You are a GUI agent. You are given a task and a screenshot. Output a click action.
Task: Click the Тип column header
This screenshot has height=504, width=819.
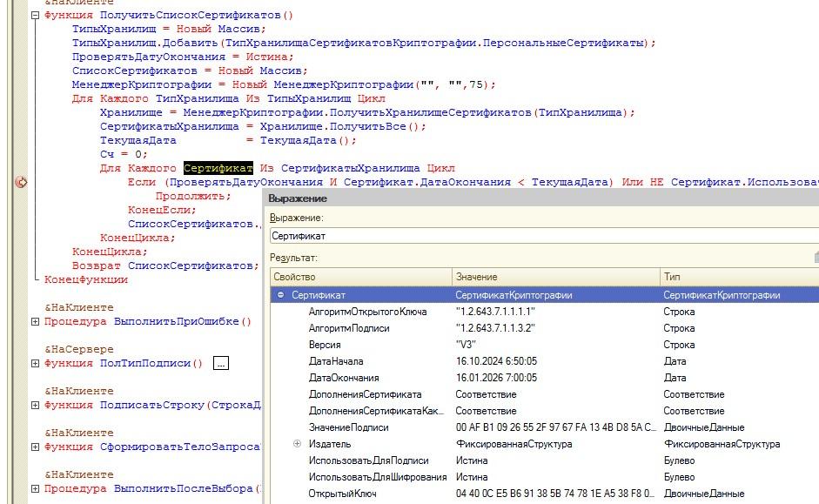(736, 276)
